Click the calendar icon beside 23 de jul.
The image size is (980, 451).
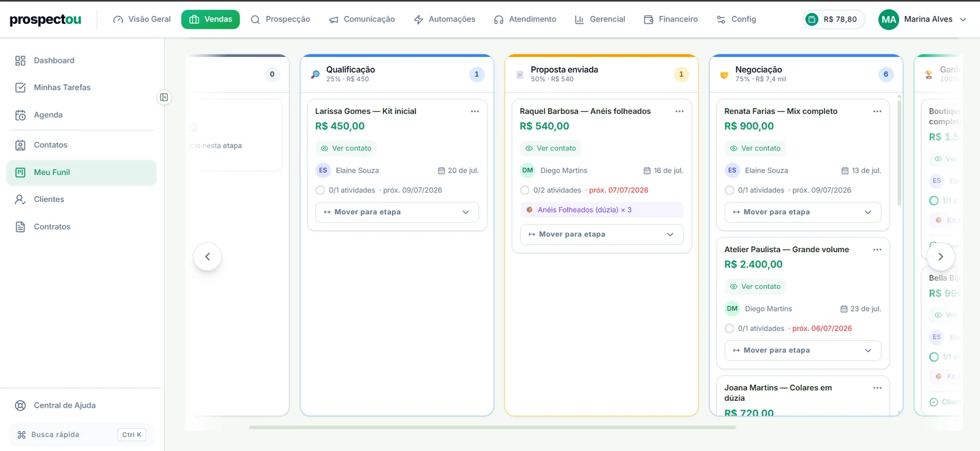844,309
